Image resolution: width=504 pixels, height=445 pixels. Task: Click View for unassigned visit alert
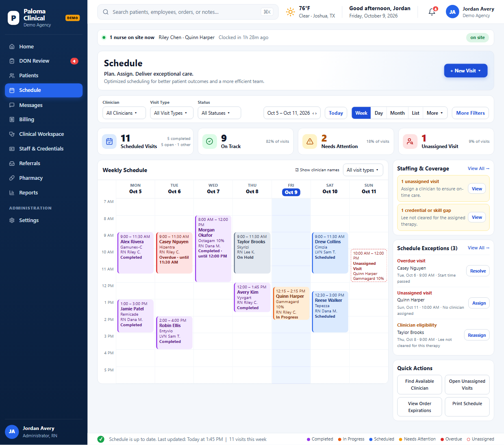(x=477, y=189)
